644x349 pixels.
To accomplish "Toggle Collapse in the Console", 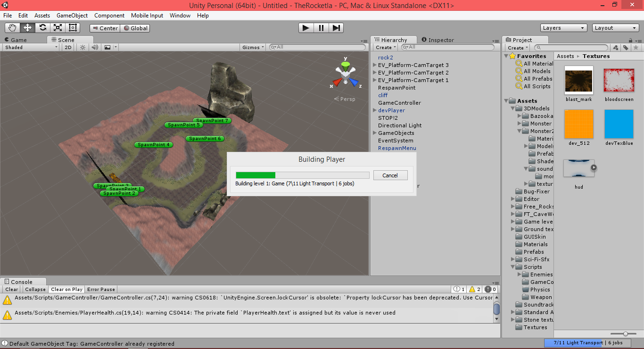I will point(35,289).
